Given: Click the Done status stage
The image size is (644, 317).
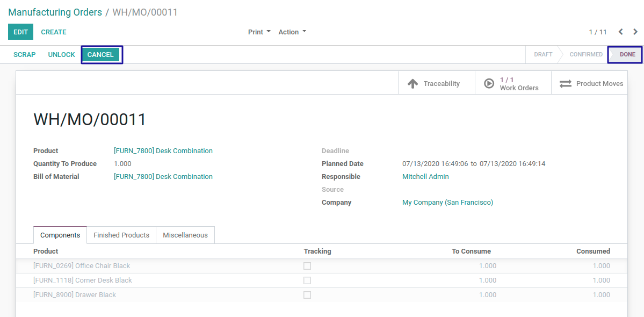Looking at the screenshot, I should pyautogui.click(x=627, y=55).
